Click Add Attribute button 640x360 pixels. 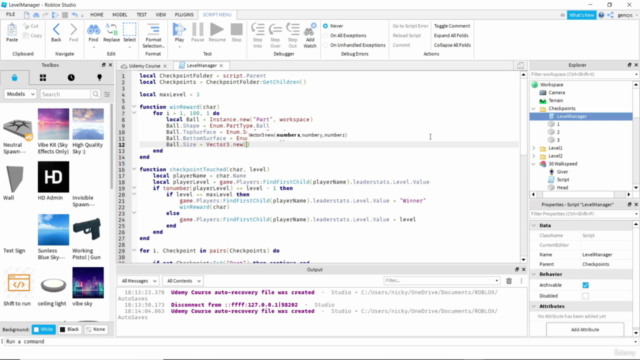pos(585,329)
